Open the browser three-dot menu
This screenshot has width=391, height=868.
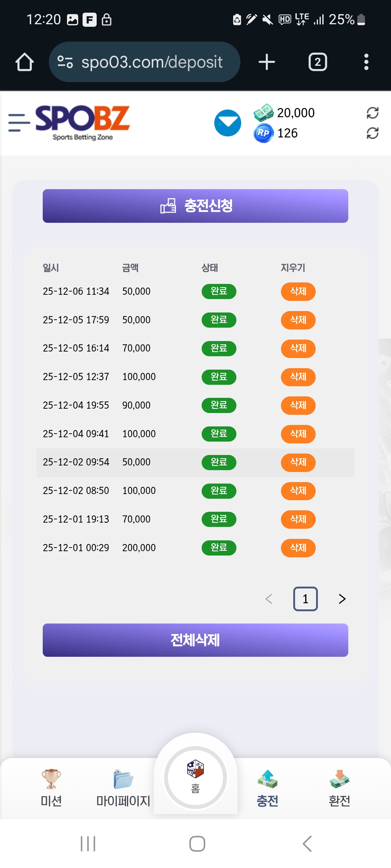pyautogui.click(x=366, y=62)
